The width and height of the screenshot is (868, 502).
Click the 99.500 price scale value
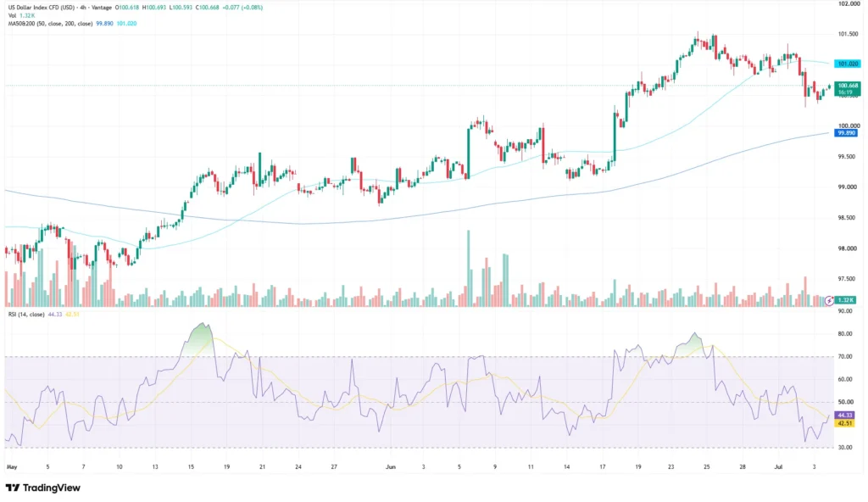pyautogui.click(x=847, y=157)
